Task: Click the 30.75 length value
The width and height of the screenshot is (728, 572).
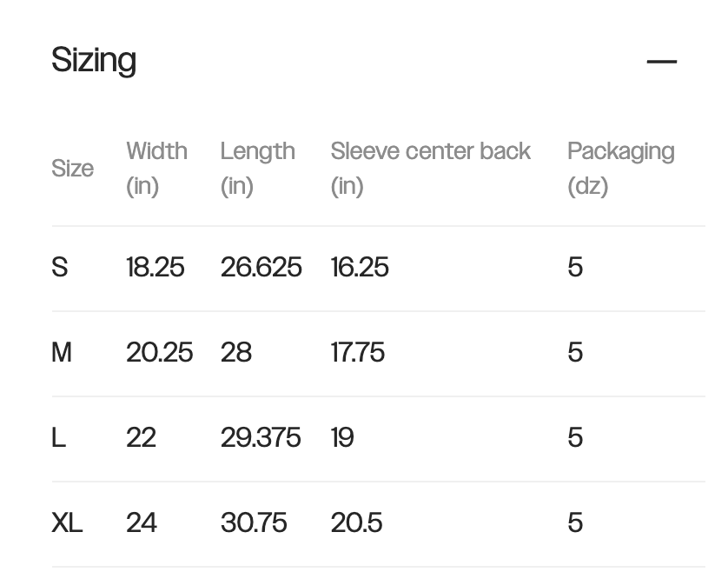Action: [254, 522]
